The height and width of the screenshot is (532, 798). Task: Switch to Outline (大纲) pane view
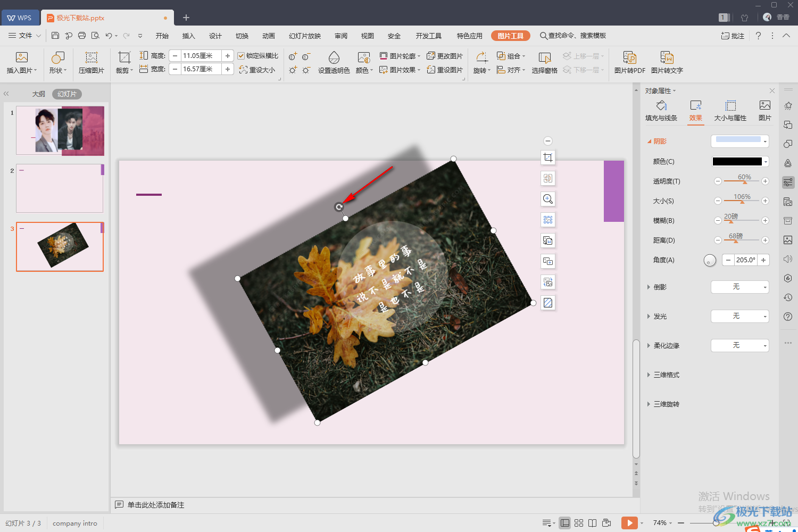pos(39,94)
